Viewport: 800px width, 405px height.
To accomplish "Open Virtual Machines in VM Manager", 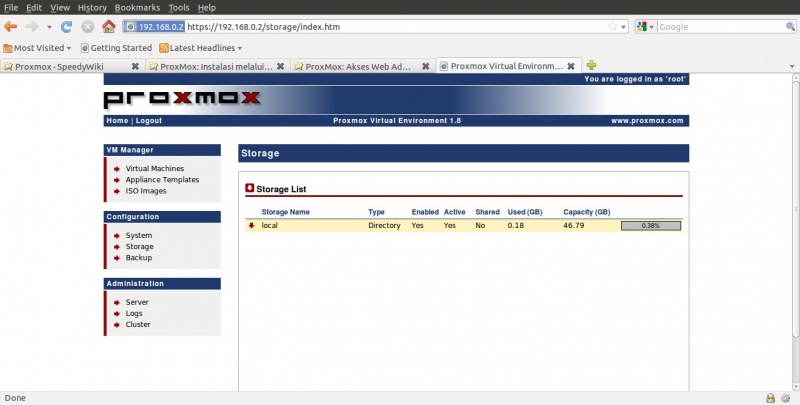I will coord(155,168).
